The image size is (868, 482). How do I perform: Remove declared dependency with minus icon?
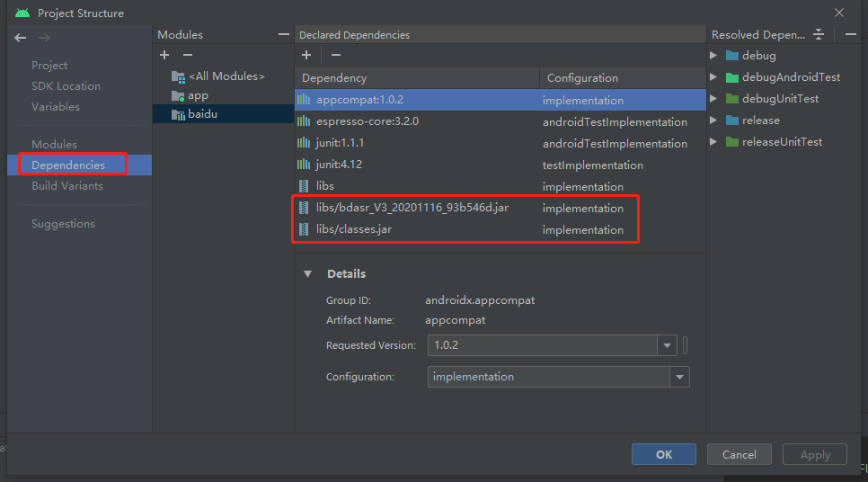335,55
